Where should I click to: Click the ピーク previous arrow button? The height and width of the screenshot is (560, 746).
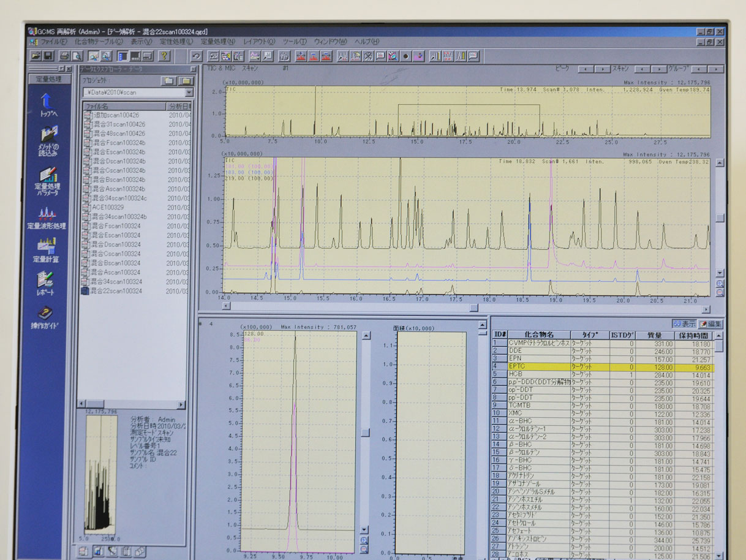[586, 69]
